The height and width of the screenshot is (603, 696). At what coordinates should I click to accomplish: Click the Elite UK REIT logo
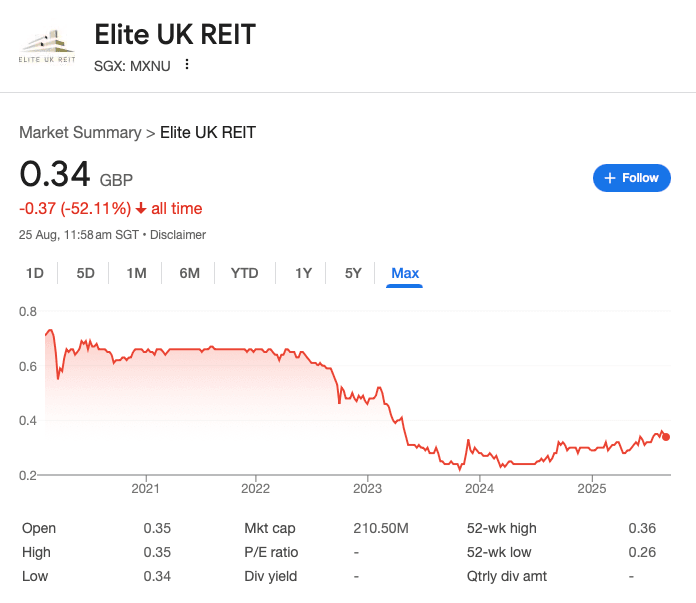tap(49, 46)
